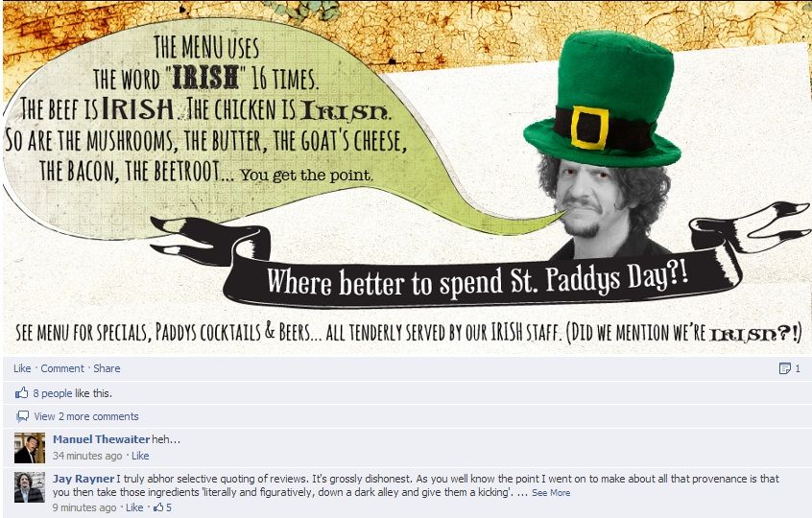This screenshot has width=812, height=518.
Task: Click the thumbs-up icon beside '8 people like this'
Action: coord(21,393)
